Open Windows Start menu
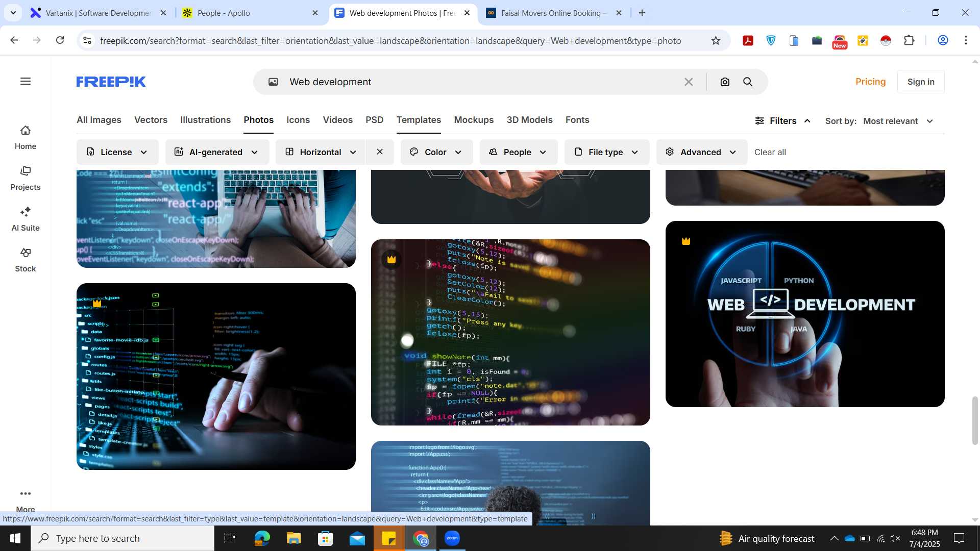Image resolution: width=980 pixels, height=551 pixels. pos(15,538)
